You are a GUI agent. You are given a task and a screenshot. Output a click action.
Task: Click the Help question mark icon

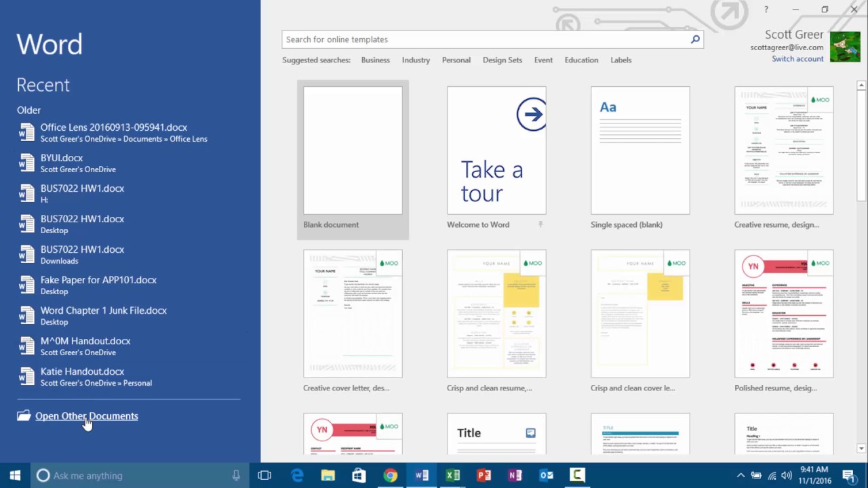[766, 9]
